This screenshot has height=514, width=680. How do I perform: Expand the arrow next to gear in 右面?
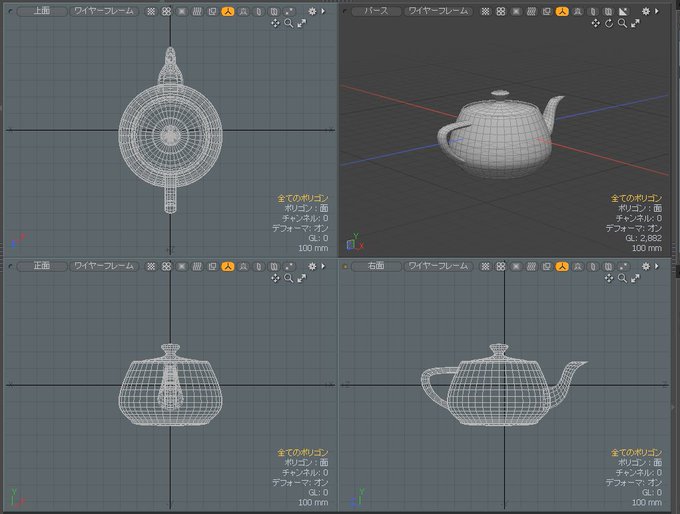[x=657, y=266]
